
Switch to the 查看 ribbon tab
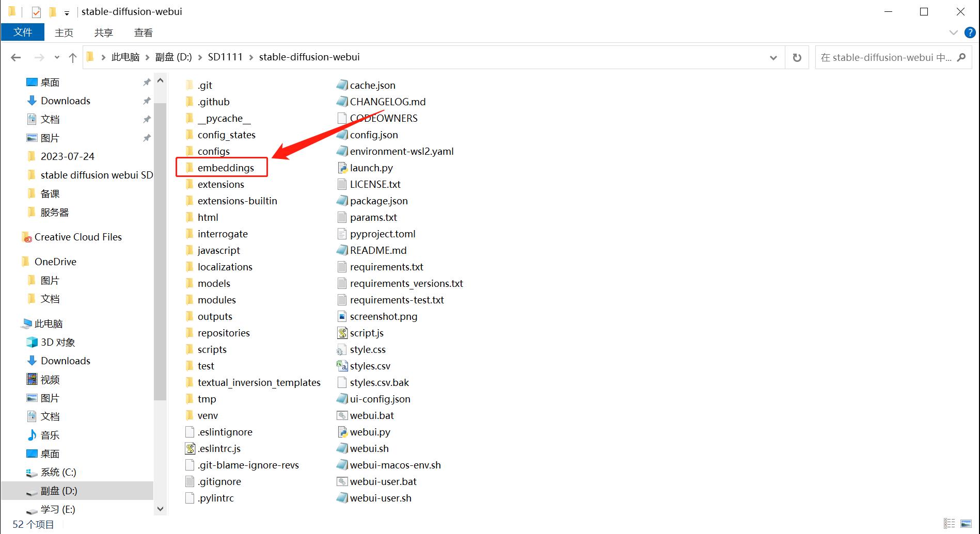(x=144, y=33)
